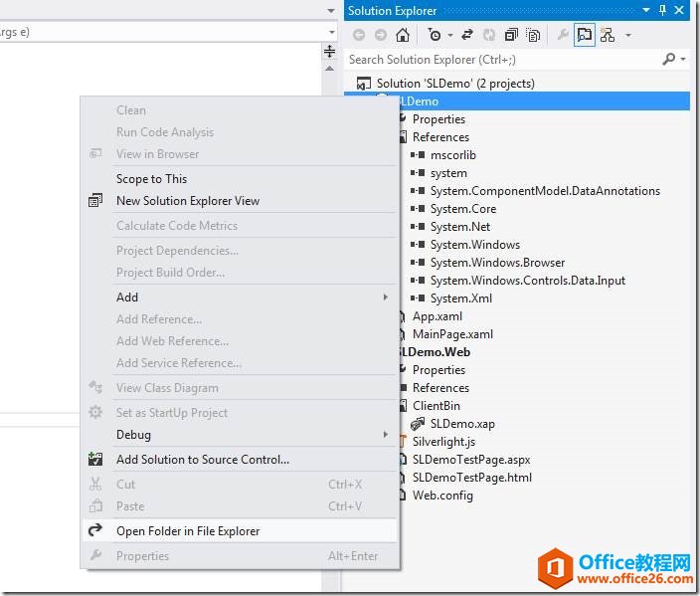700x596 pixels.
Task: Toggle Show All Files icon
Action: click(533, 35)
